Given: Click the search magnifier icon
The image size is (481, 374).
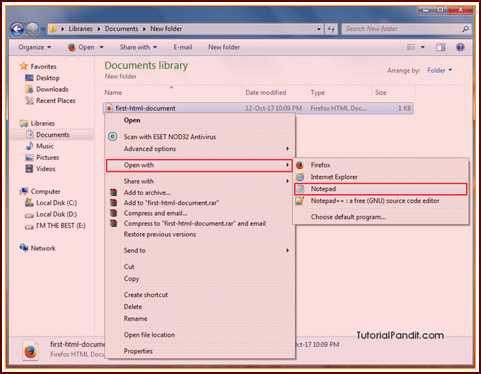Looking at the screenshot, I should click(x=465, y=29).
